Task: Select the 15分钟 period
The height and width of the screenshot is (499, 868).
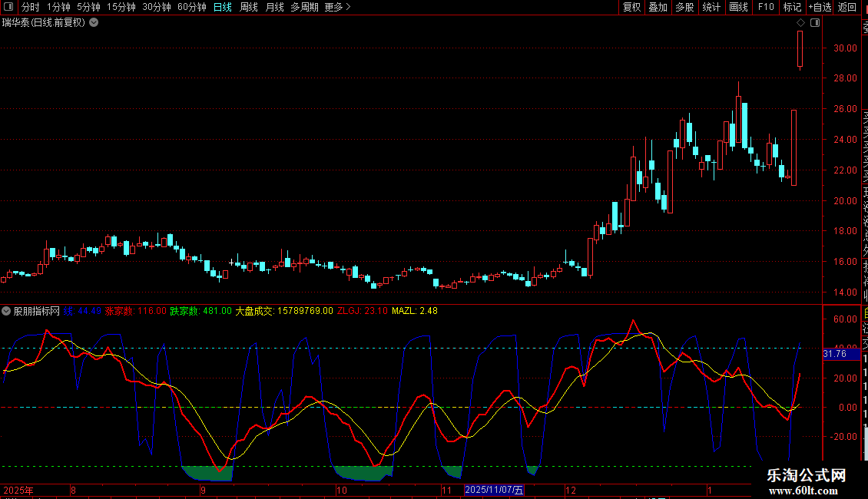Action: 121,7
